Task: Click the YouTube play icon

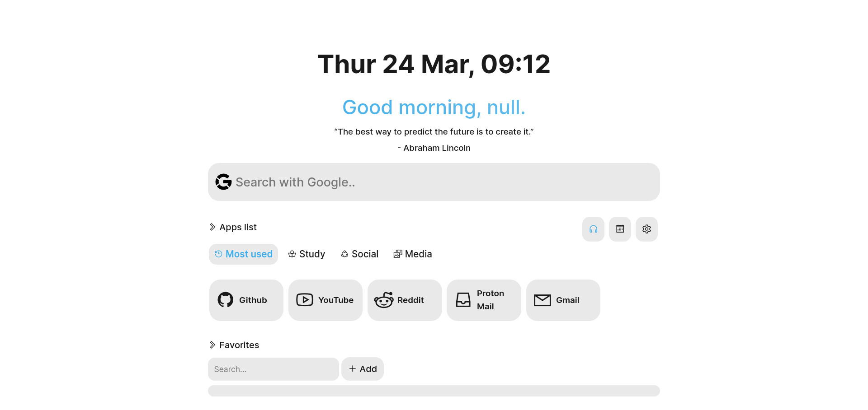Action: pos(305,300)
